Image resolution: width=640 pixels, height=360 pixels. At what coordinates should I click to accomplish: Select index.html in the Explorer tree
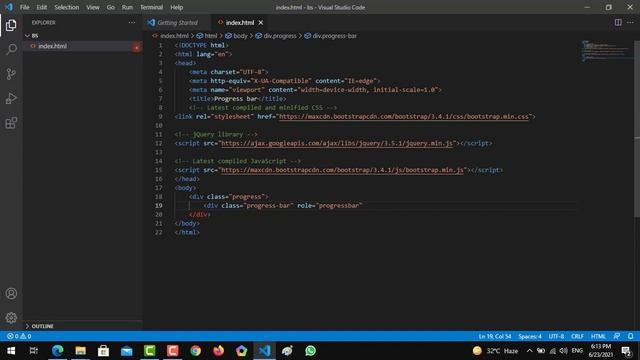(x=82, y=46)
